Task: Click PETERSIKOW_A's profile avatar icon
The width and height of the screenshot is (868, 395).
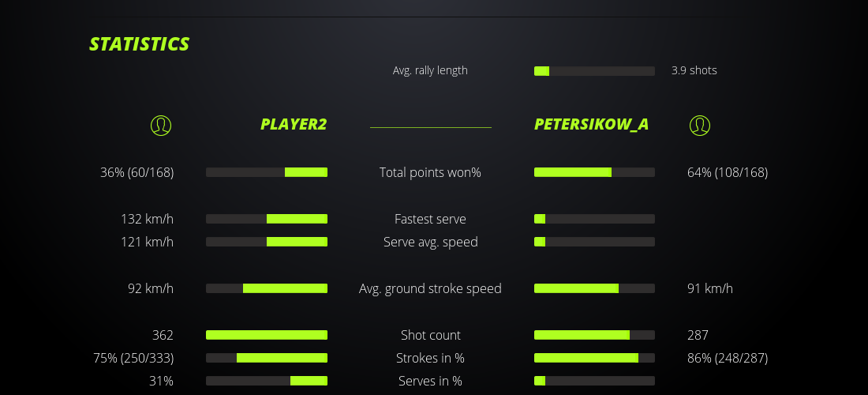Action: point(699,126)
